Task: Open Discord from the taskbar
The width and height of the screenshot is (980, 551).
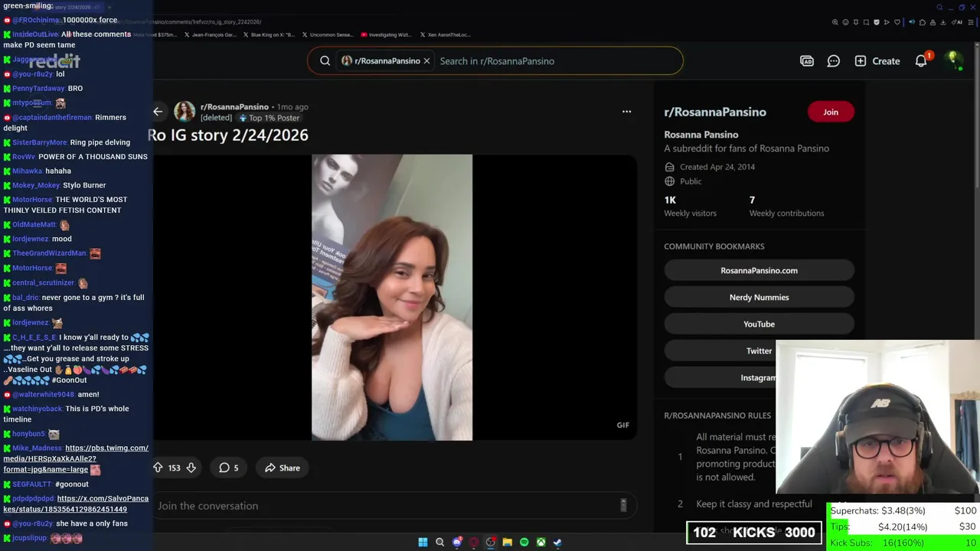Action: point(457,543)
